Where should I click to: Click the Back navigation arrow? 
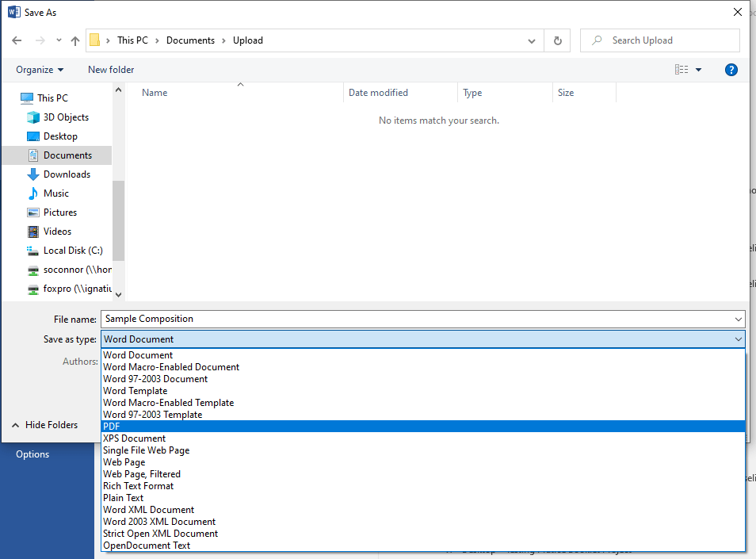(x=17, y=40)
